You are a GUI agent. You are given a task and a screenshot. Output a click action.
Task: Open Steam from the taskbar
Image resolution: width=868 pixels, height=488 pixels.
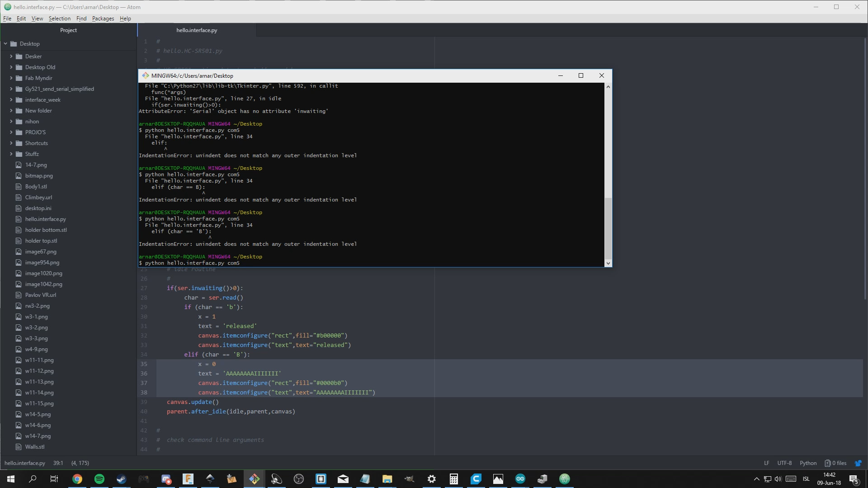point(122,479)
